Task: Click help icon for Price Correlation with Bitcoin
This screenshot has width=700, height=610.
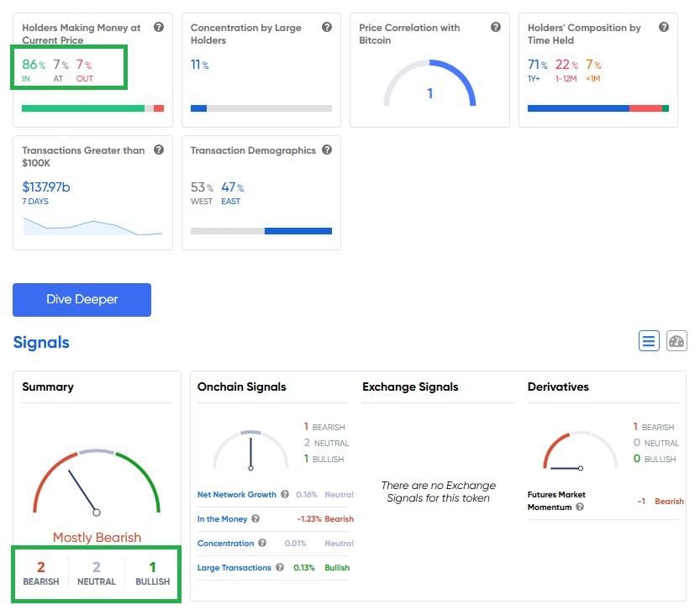Action: coord(496,28)
